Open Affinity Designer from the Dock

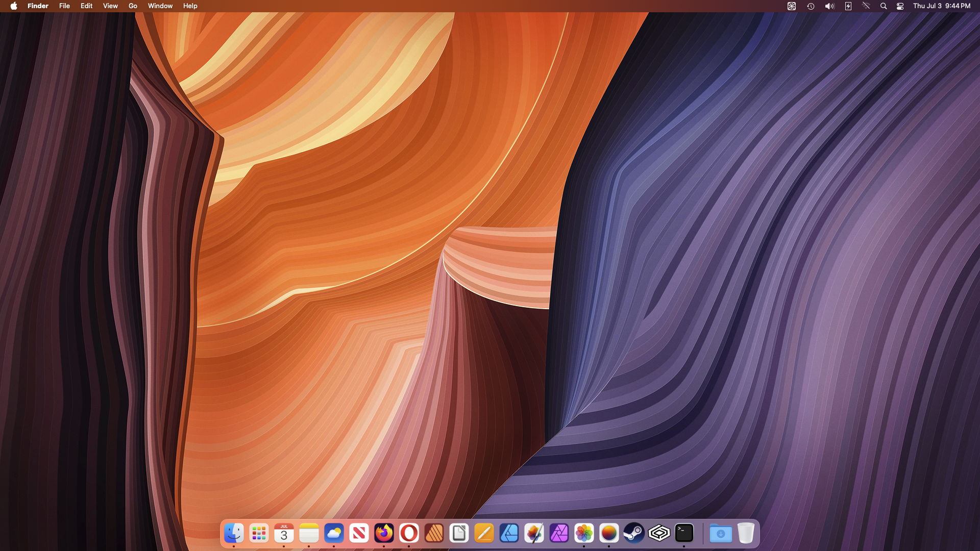pos(509,534)
